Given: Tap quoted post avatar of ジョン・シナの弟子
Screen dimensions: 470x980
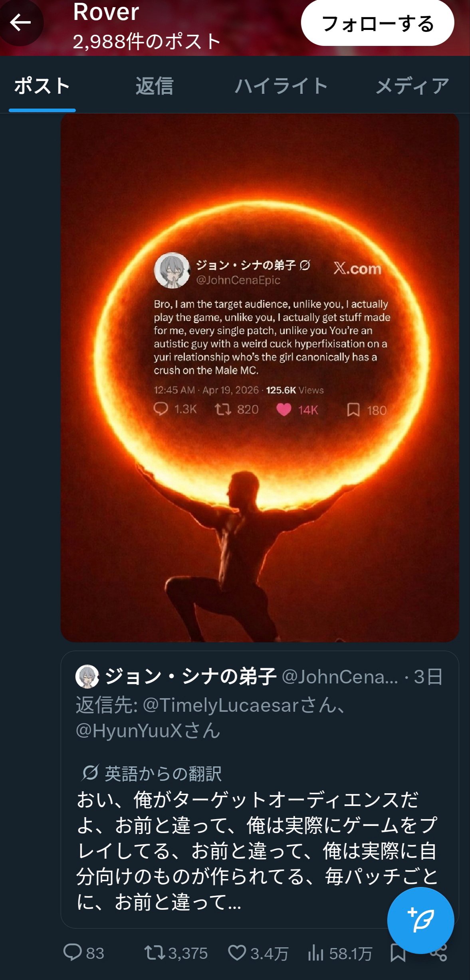Looking at the screenshot, I should 87,677.
